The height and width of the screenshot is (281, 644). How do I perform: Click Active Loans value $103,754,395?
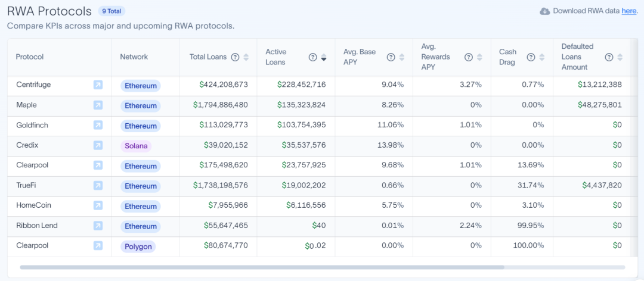302,125
